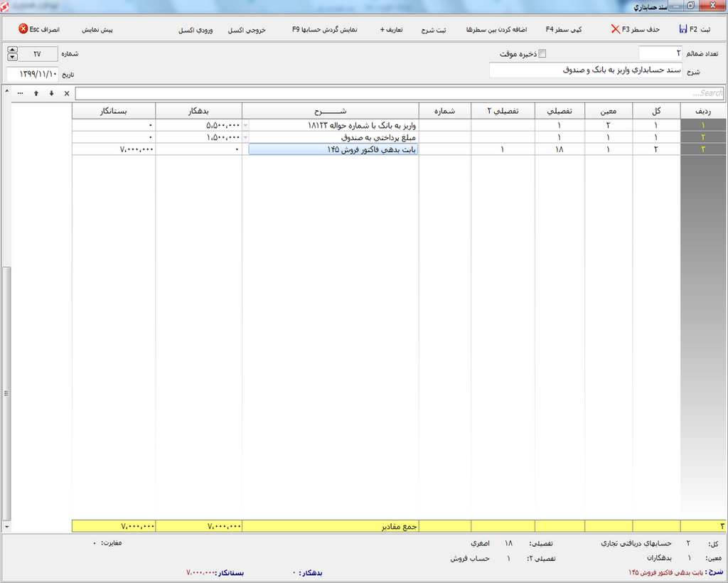This screenshot has width=728, height=583.
Task: Click credit amount ۷،۰۰۰،۰۰۰ in row 3
Action: tap(114, 149)
